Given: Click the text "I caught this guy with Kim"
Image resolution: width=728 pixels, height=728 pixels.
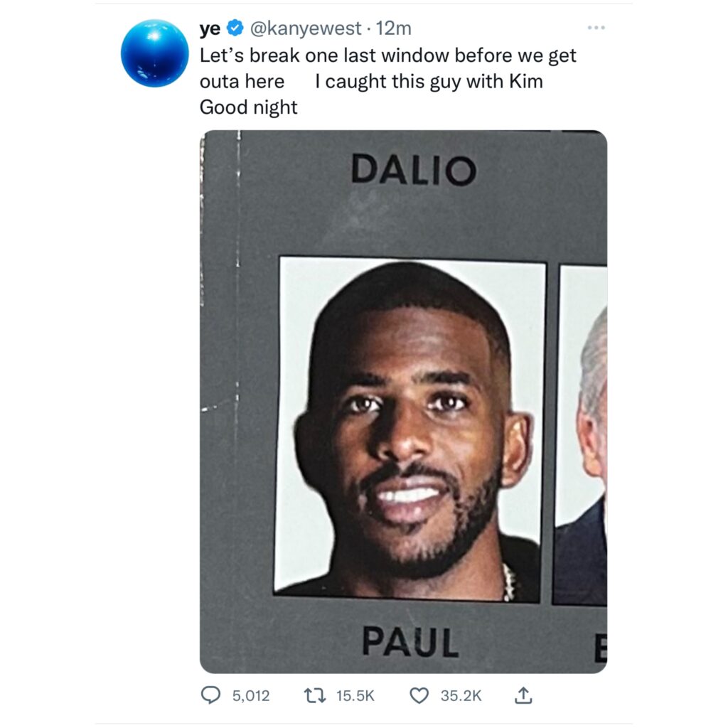Looking at the screenshot, I should (429, 82).
